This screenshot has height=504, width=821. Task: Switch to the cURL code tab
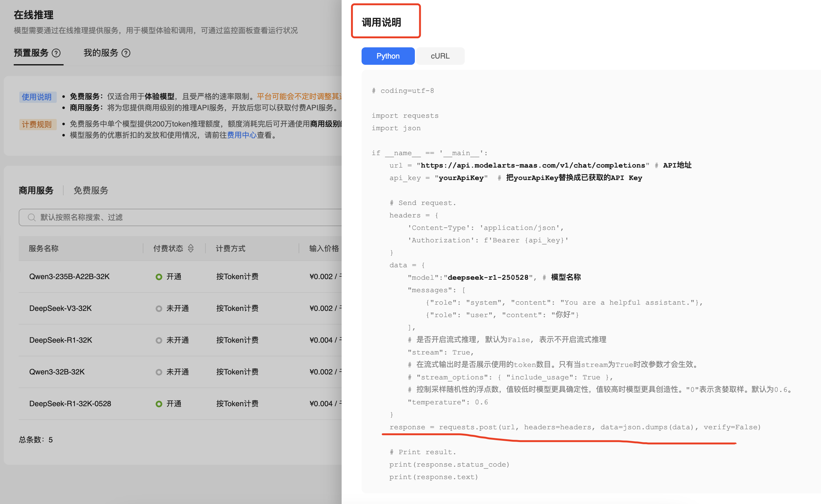pos(440,56)
